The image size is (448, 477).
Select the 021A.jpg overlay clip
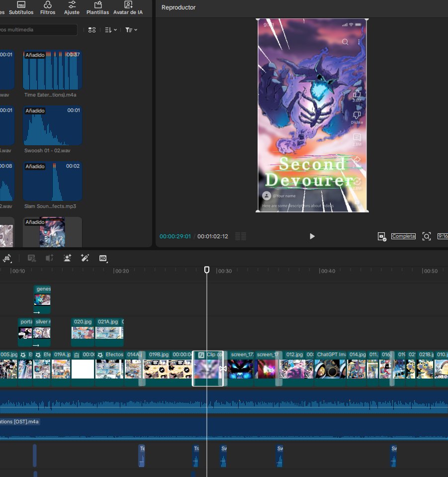(x=109, y=332)
